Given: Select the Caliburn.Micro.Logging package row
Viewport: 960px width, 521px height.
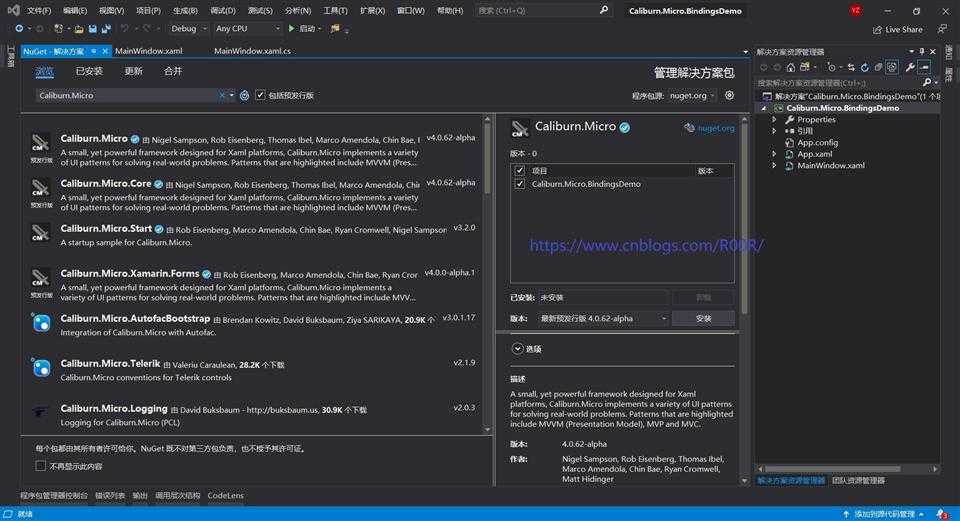Looking at the screenshot, I should click(x=253, y=414).
